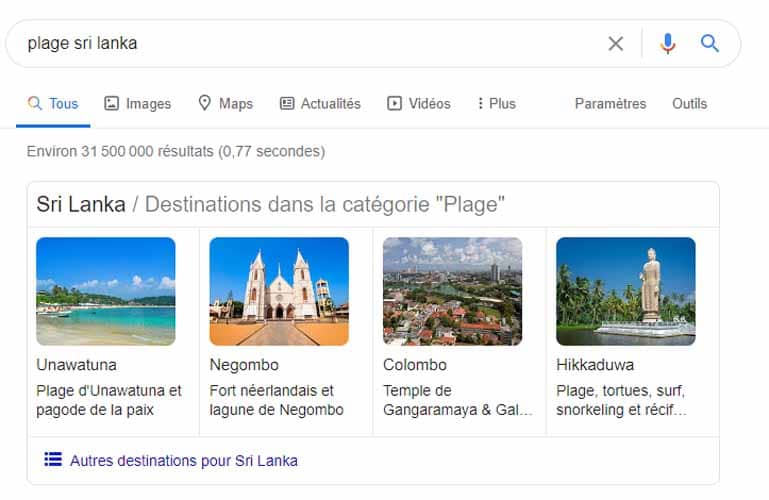Open the Paramètres menu
This screenshot has height=500, width=769.
[x=611, y=103]
